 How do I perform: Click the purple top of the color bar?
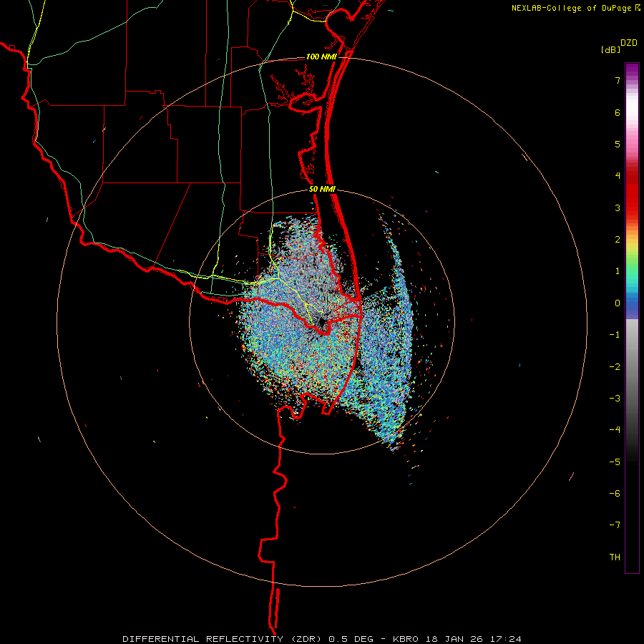click(x=632, y=70)
